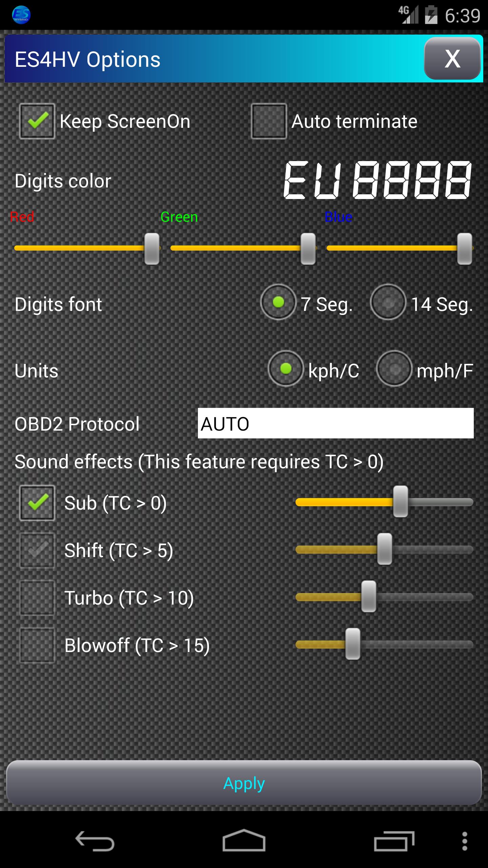The height and width of the screenshot is (868, 488).
Task: Open the three-dot overflow menu
Action: pyautogui.click(x=465, y=841)
